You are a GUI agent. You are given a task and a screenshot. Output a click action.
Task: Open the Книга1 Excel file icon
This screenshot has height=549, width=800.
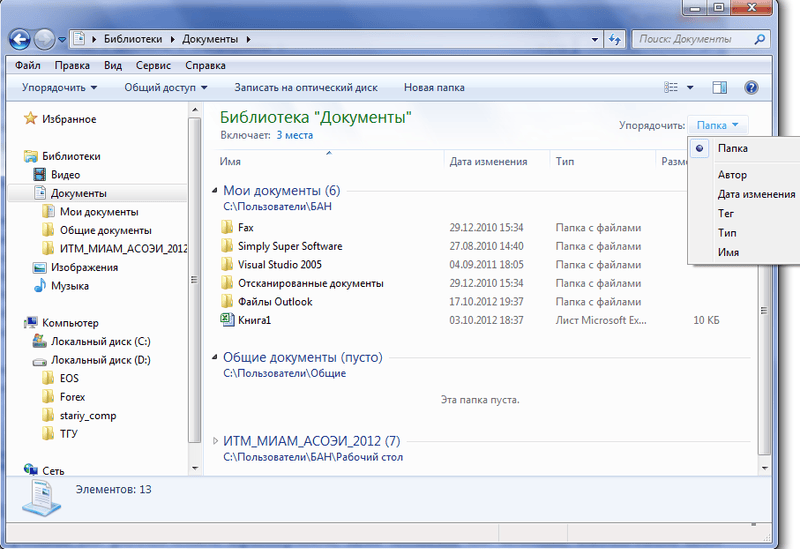coord(226,320)
